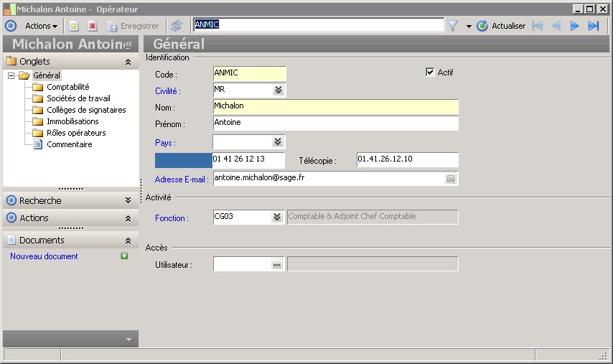Click the Fonction label link
The height and width of the screenshot is (364, 613).
[172, 218]
